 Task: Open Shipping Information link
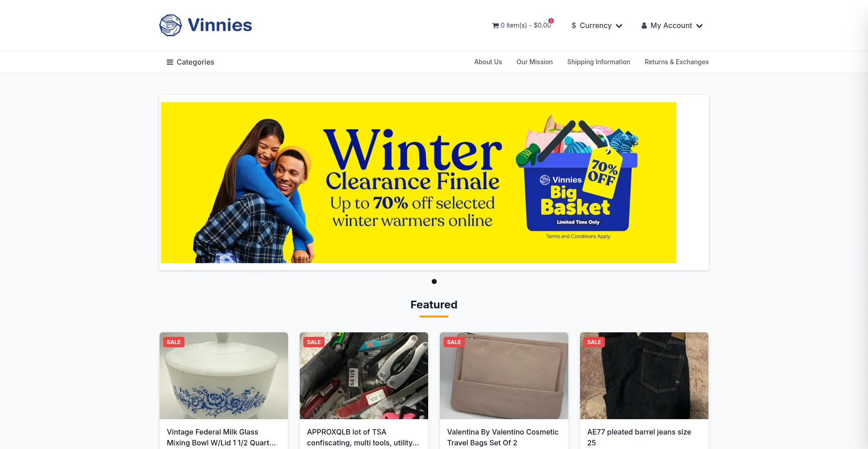point(599,62)
